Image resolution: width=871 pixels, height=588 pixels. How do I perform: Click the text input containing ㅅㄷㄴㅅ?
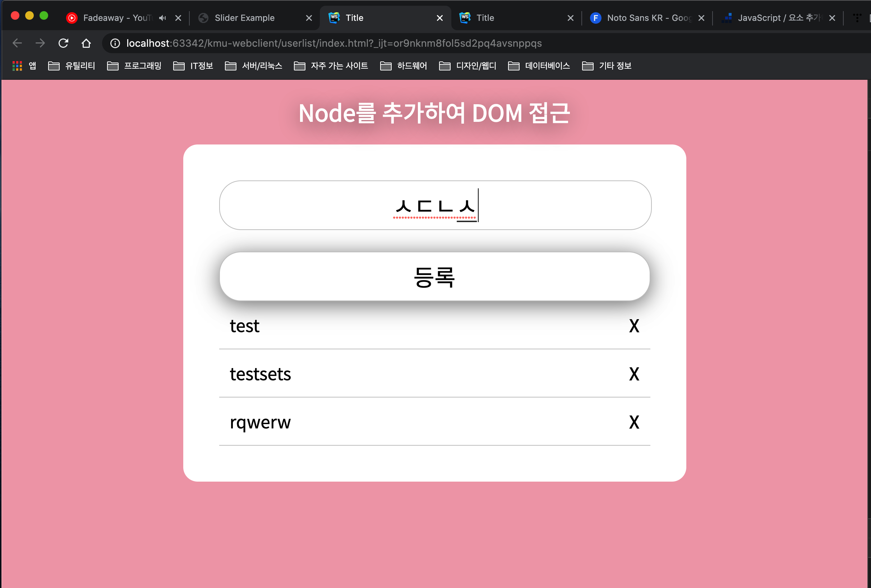pos(435,205)
